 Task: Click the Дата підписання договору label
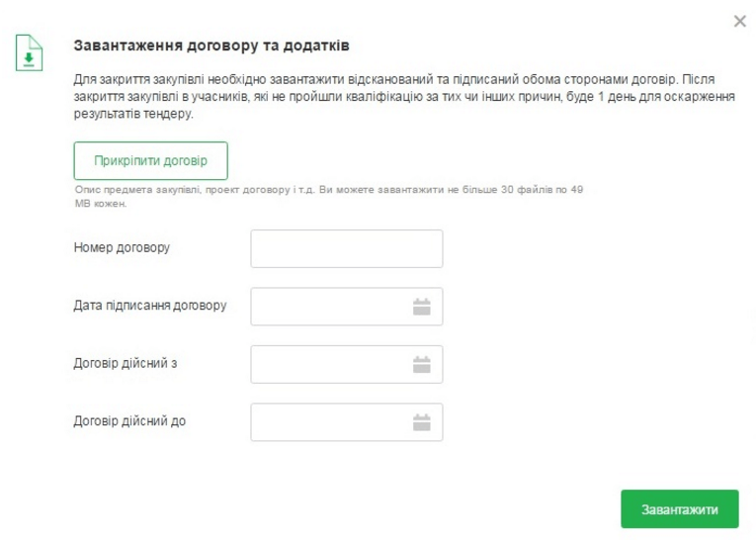coord(150,306)
